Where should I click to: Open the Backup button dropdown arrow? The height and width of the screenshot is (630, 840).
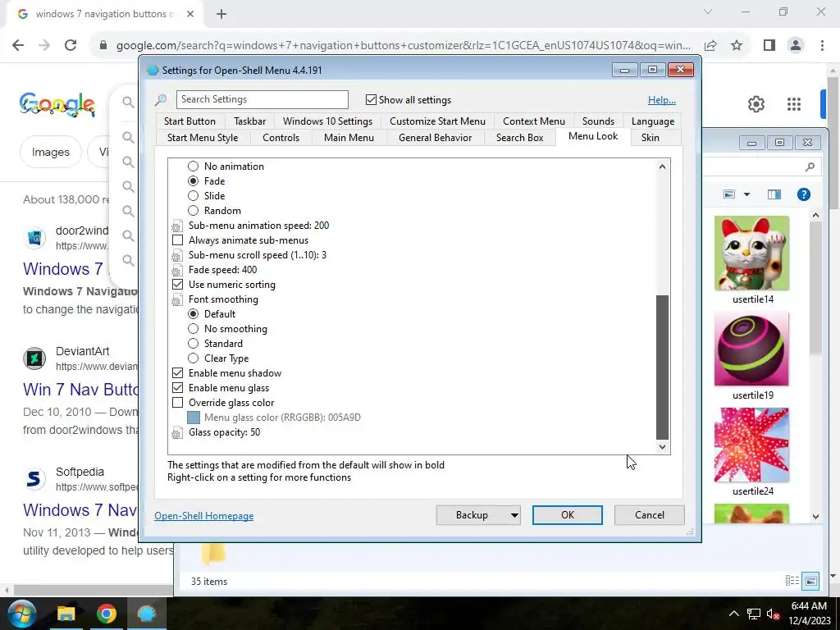pyautogui.click(x=514, y=515)
